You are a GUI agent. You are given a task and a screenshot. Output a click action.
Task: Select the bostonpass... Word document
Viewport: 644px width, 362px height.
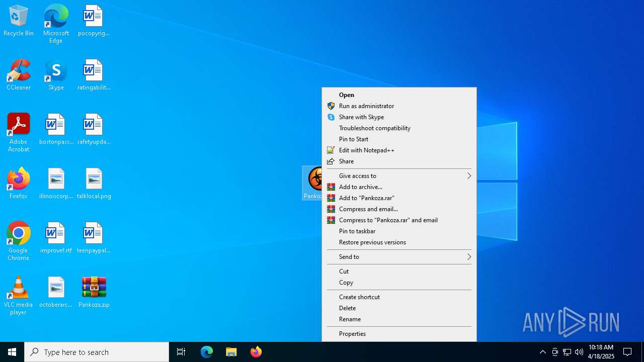56,130
